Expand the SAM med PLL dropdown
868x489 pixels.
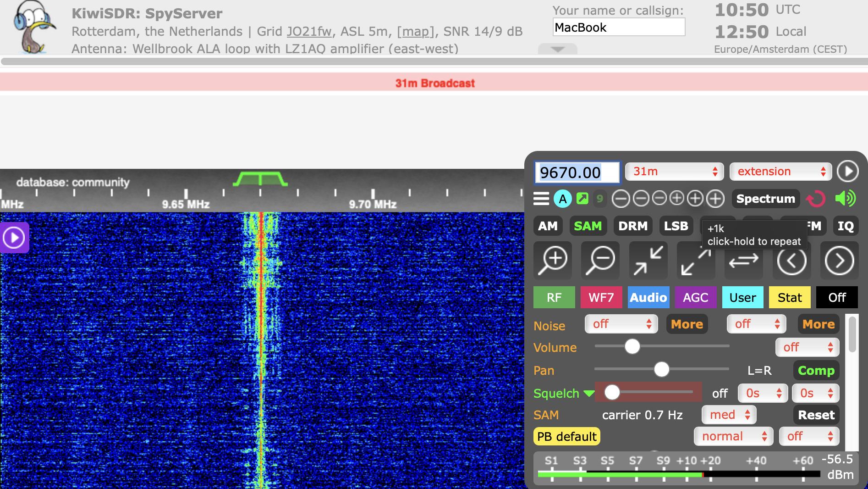click(729, 415)
